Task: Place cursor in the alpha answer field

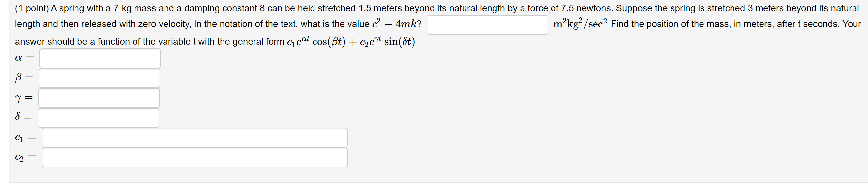Action: 100,58
